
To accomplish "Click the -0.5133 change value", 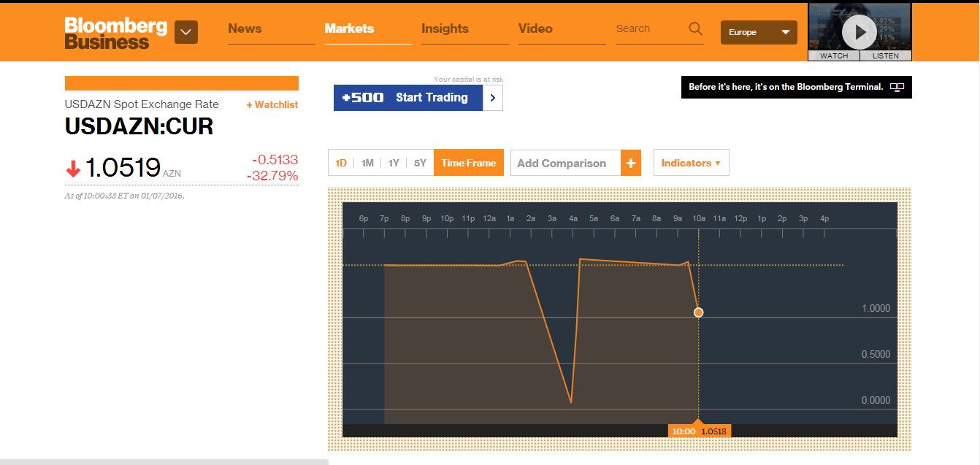I will (x=275, y=160).
